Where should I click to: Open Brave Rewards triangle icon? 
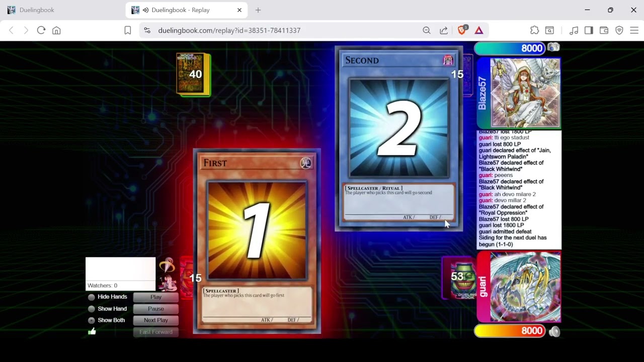point(479,30)
